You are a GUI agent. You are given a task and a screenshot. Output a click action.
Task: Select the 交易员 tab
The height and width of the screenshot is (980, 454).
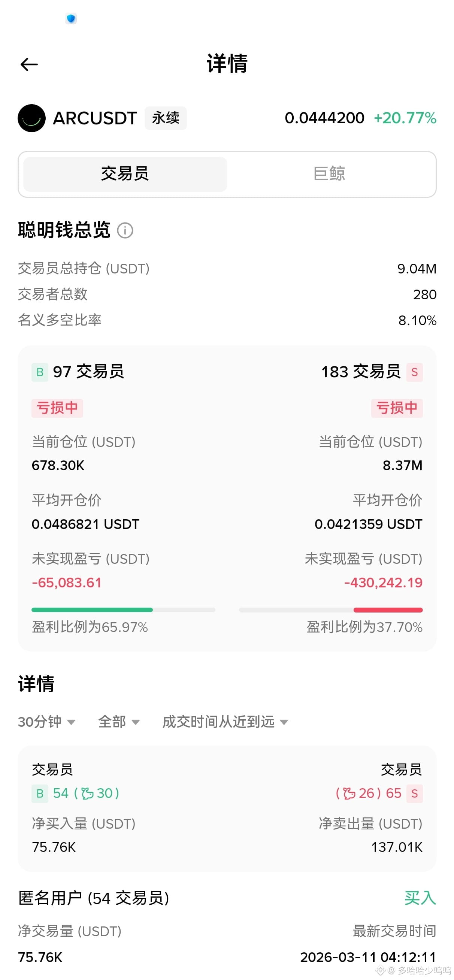[125, 174]
